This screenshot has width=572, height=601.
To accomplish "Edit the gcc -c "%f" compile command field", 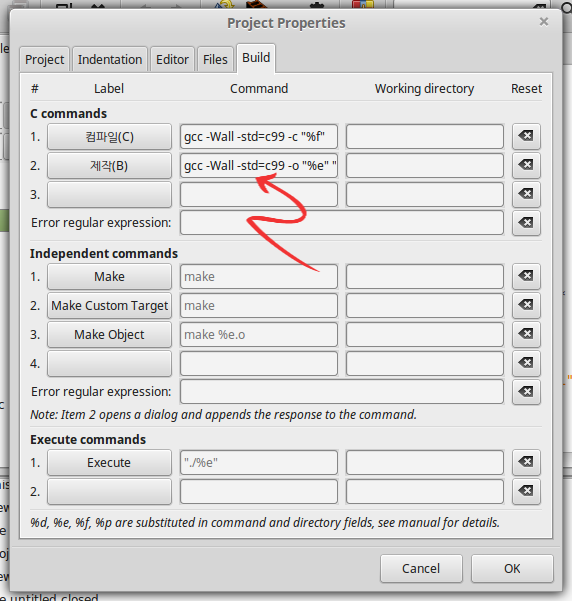I will [x=259, y=136].
